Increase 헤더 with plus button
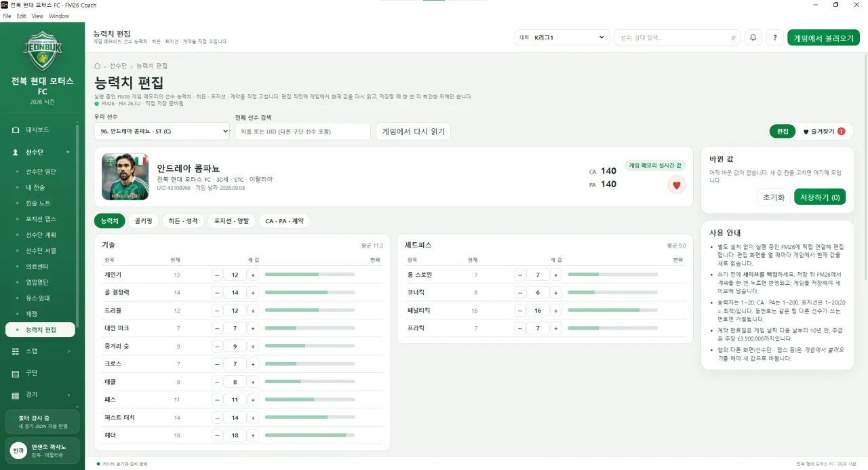 (253, 435)
